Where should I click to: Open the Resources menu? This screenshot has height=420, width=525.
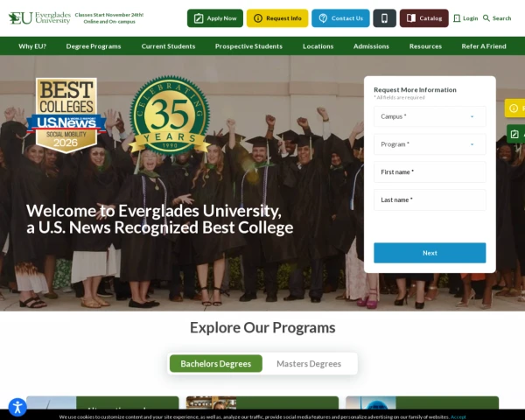pyautogui.click(x=425, y=46)
